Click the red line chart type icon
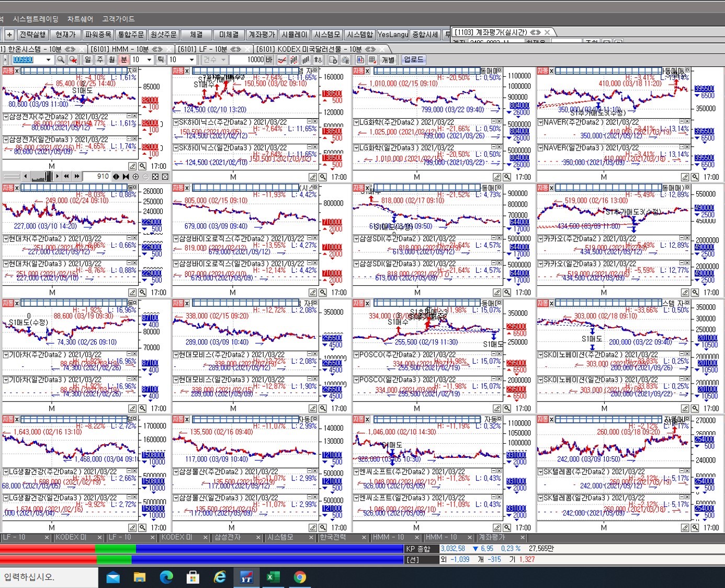This screenshot has width=725, height=588. click(x=282, y=60)
